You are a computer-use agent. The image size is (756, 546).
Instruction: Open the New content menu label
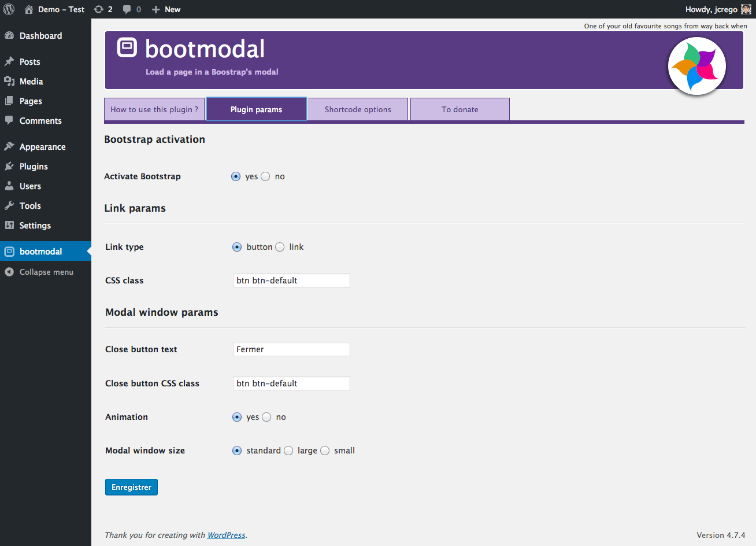tap(173, 9)
